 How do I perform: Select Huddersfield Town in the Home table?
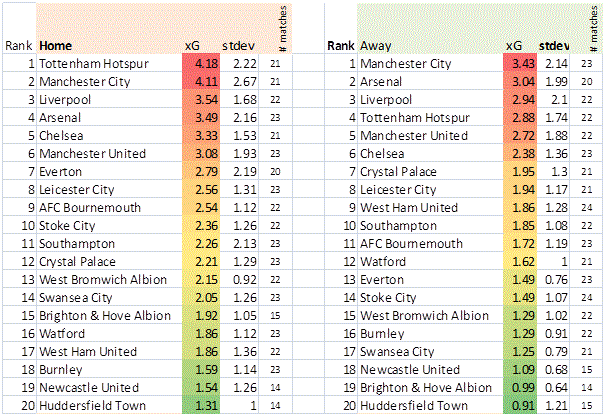click(88, 406)
